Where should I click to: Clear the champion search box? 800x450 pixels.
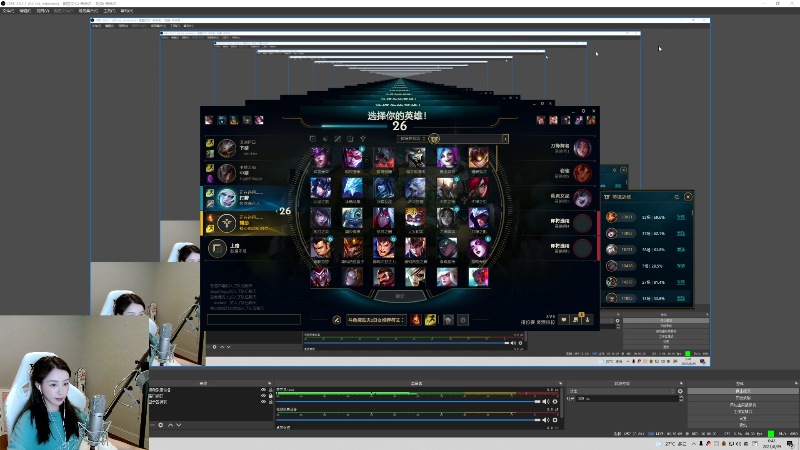[x=505, y=139]
